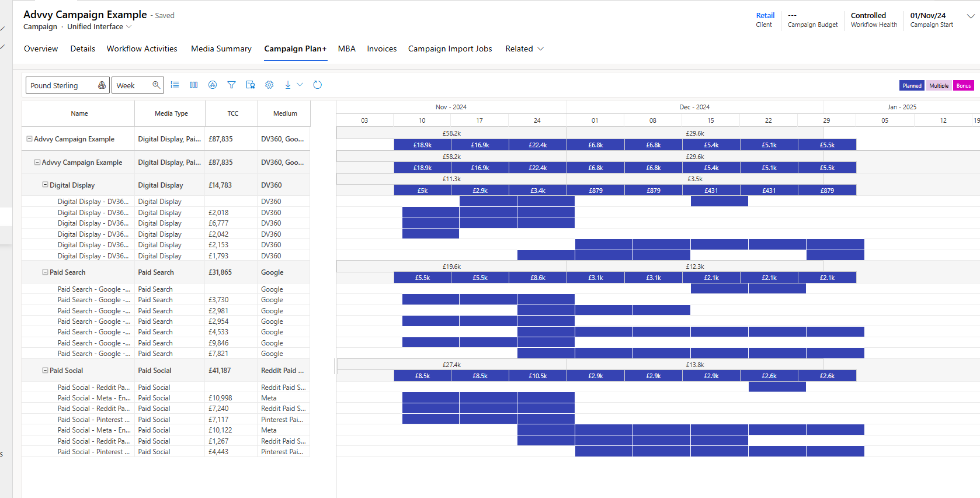Collapse the Paid Search group

(x=45, y=272)
